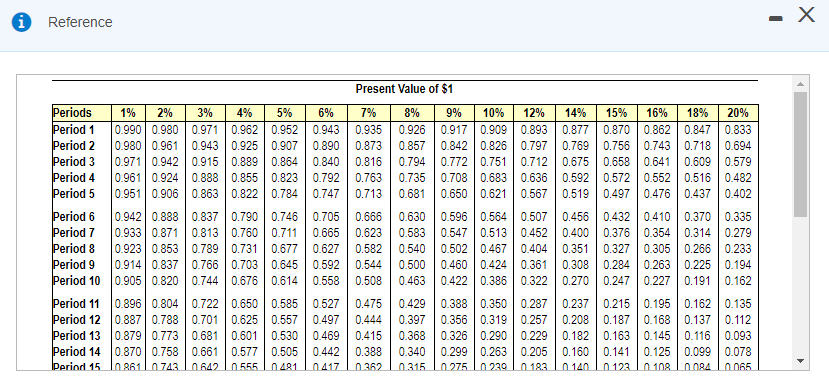Select the 2% column header
The image size is (829, 384).
click(165, 113)
